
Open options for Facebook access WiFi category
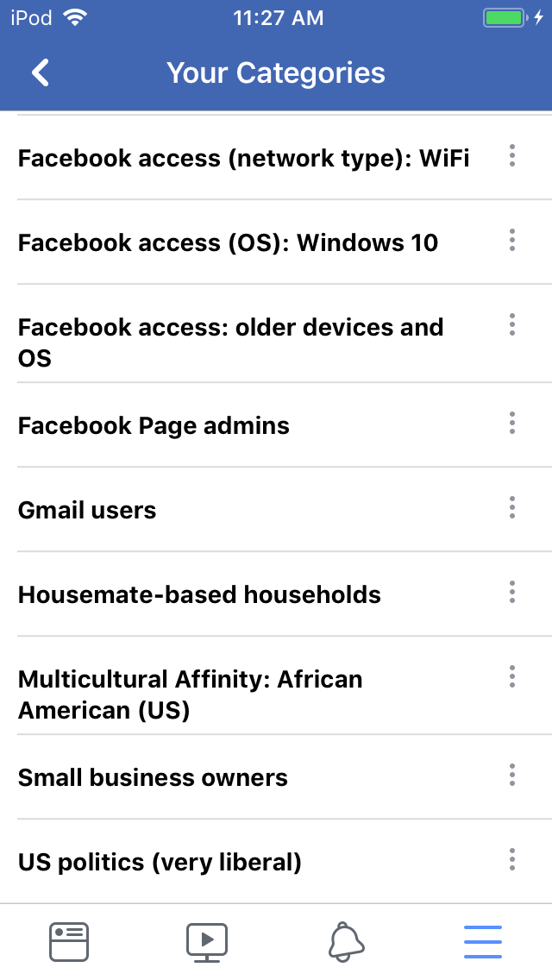[512, 156]
